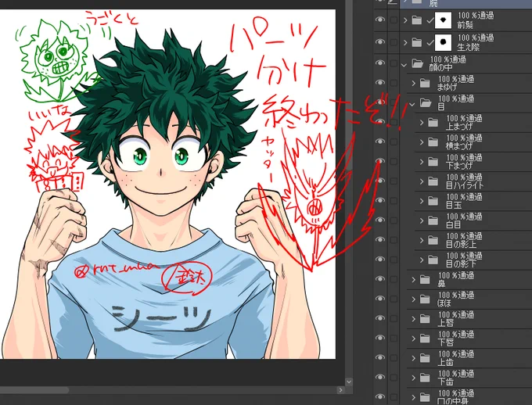Select the layer named 目玉
The width and height of the screenshot is (532, 405).
tap(454, 205)
